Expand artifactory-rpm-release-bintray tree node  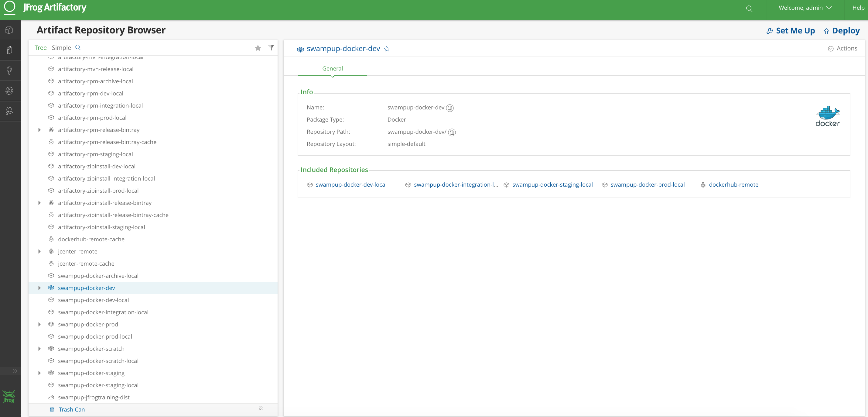[x=39, y=130]
